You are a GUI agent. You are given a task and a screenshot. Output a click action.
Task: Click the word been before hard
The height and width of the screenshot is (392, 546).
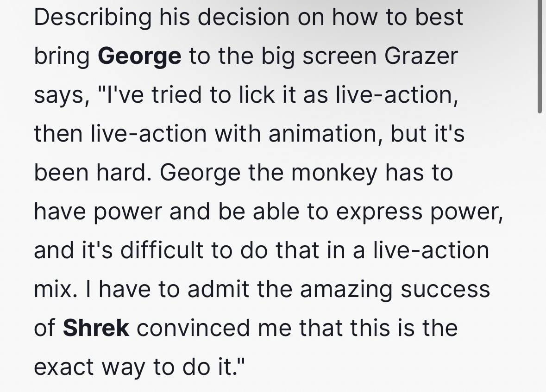61,173
